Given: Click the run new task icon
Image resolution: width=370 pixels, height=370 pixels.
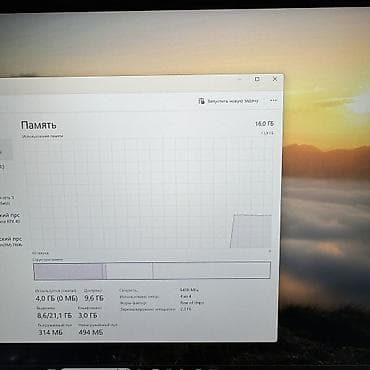Looking at the screenshot, I should pos(201,101).
